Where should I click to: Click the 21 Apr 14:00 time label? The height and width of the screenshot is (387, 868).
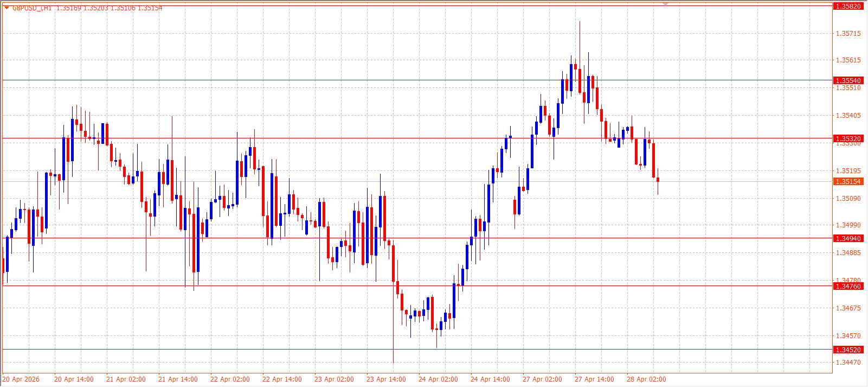[x=178, y=379]
